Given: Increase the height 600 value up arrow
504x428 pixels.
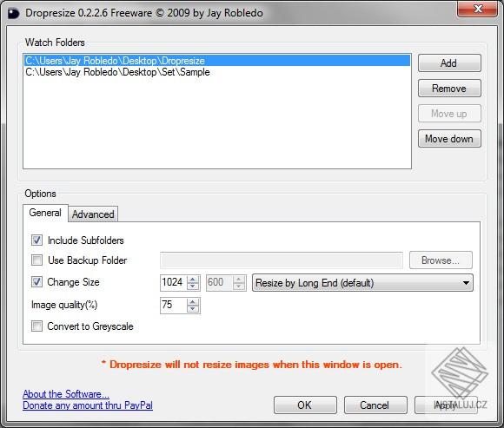Looking at the screenshot, I should coord(239,280).
